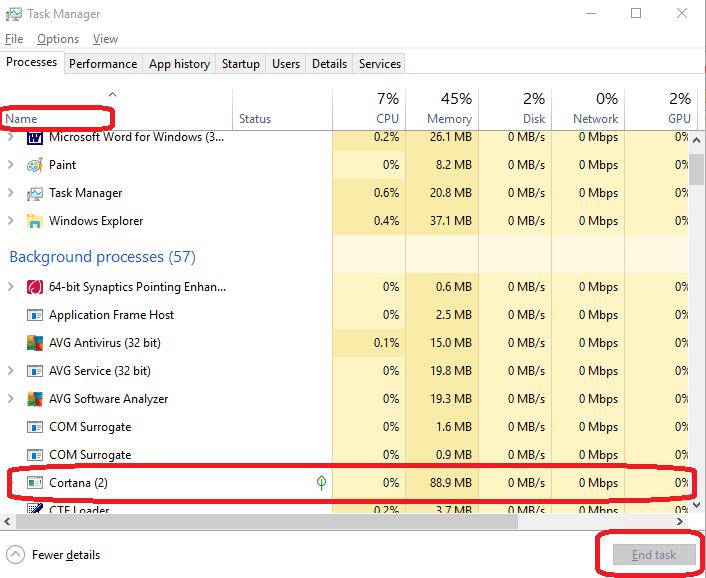Expand the Microsoft Word process group

[11, 137]
